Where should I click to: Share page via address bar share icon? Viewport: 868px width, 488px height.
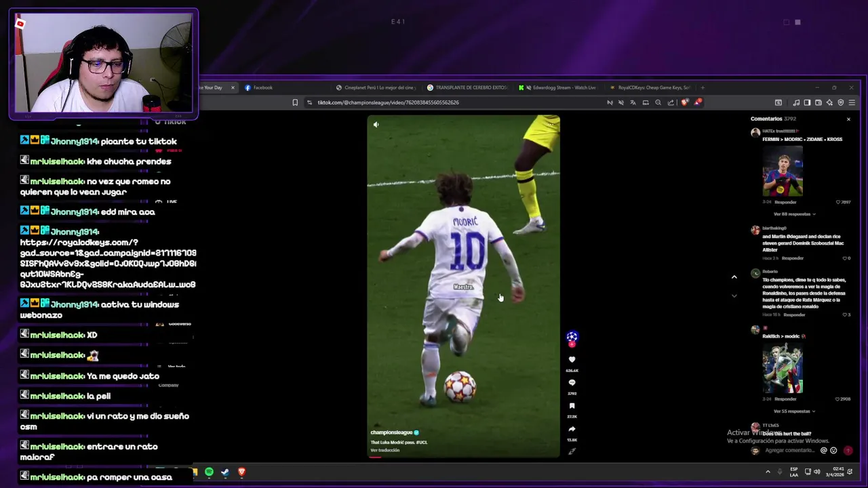(x=671, y=102)
